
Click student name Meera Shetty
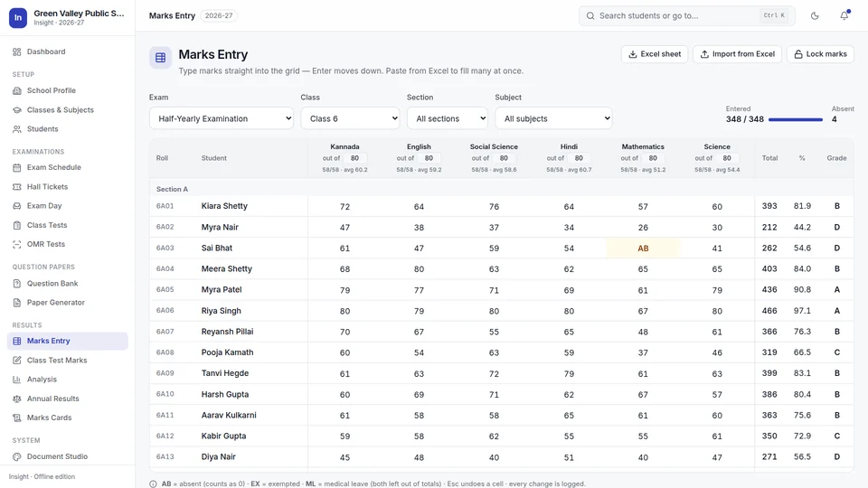[x=226, y=269]
